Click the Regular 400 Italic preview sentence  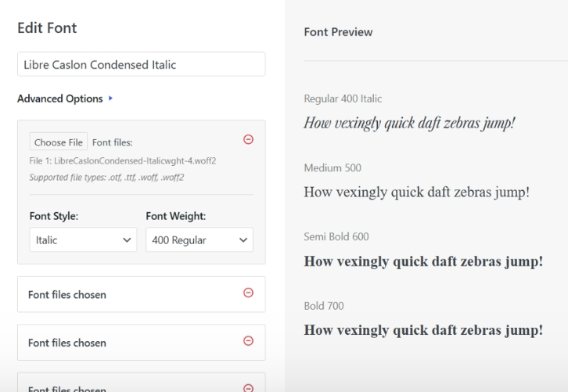(409, 123)
